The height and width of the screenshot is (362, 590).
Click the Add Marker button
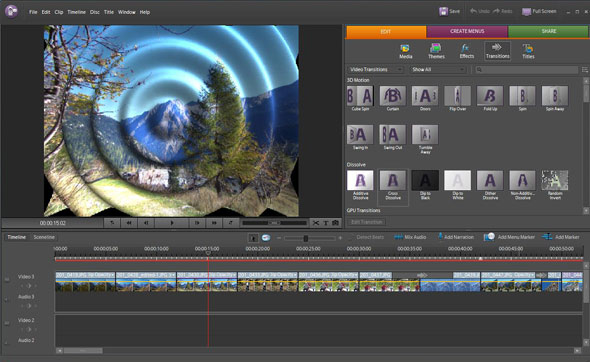[x=560, y=237]
